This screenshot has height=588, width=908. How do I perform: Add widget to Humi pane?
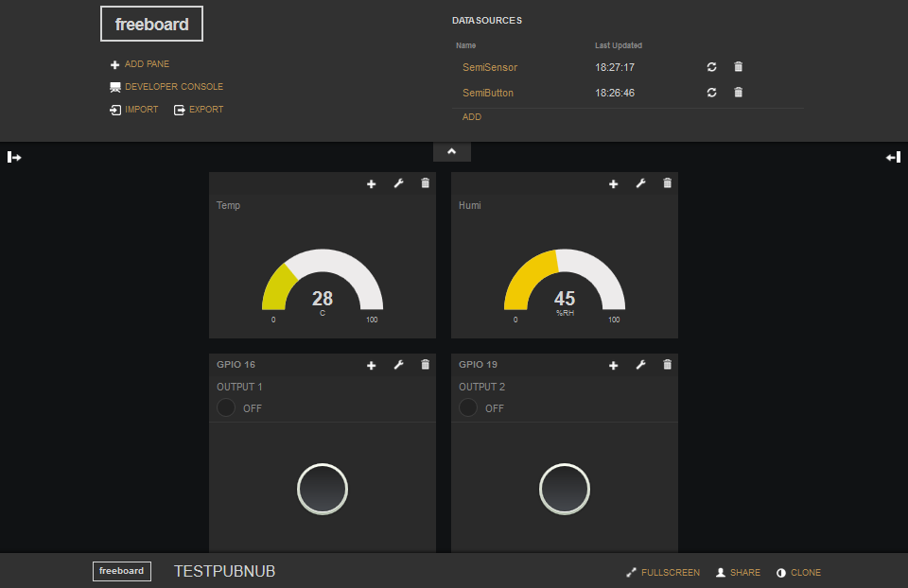point(613,183)
